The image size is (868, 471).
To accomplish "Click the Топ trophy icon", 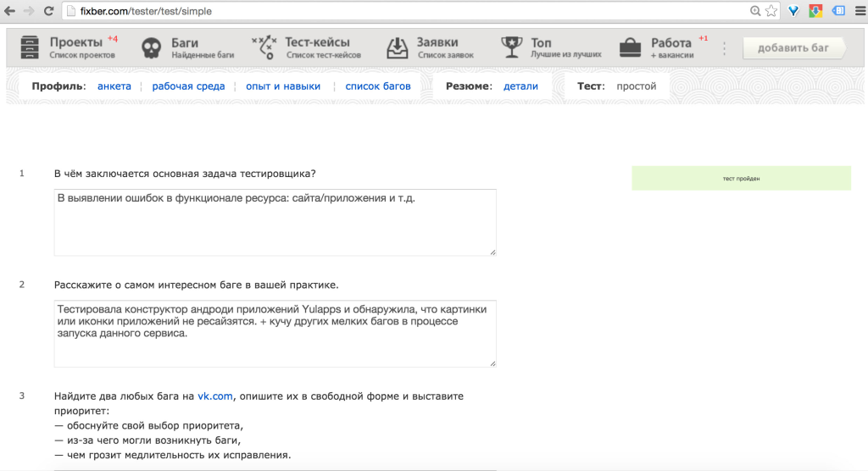I will click(511, 47).
